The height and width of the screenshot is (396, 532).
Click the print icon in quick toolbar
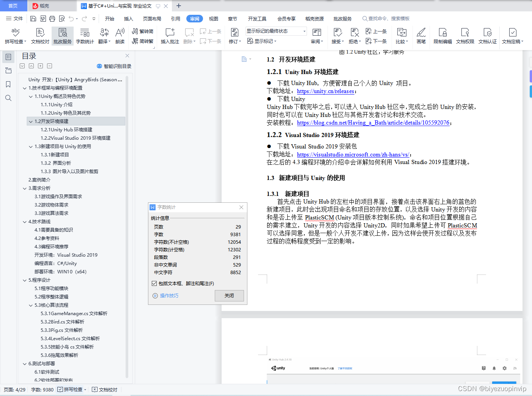coord(52,19)
